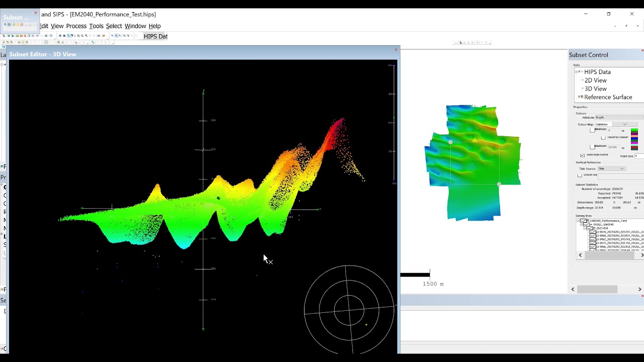Open the Tide Source dropdown
This screenshot has width=644, height=362.
point(611,168)
